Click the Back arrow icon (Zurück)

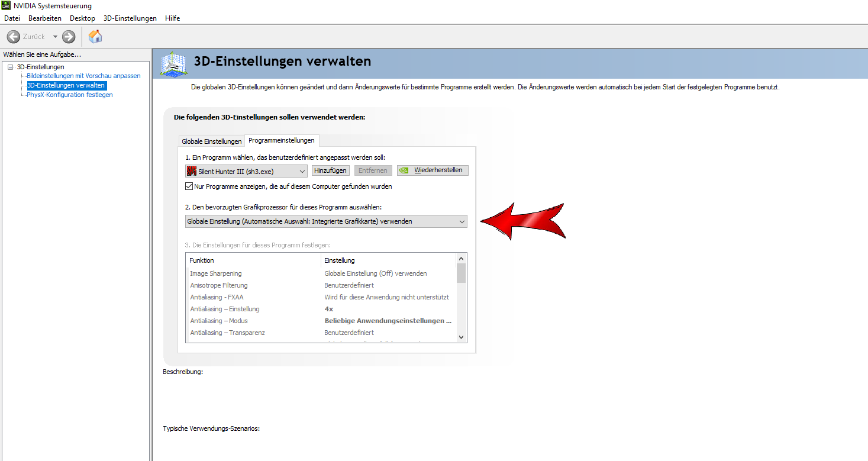tap(14, 37)
